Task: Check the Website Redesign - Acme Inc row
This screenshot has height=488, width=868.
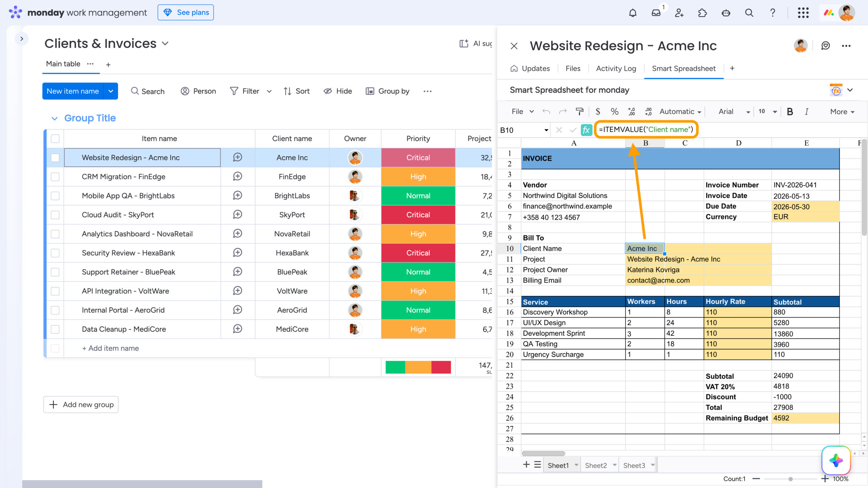Action: point(55,158)
